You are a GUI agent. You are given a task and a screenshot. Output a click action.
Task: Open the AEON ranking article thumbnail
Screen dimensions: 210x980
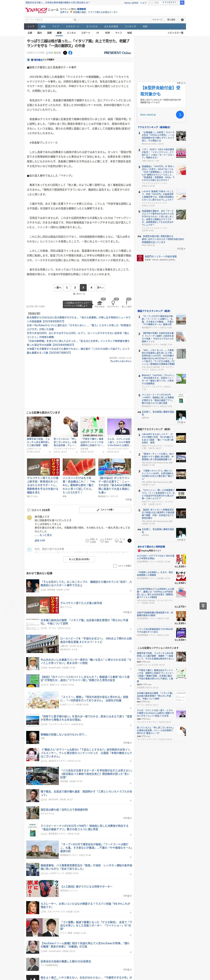(181, 153)
